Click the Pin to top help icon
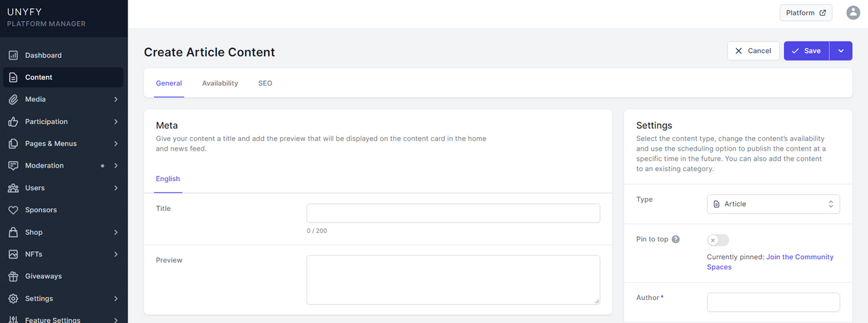Viewport: 868px width, 323px height. (675, 240)
